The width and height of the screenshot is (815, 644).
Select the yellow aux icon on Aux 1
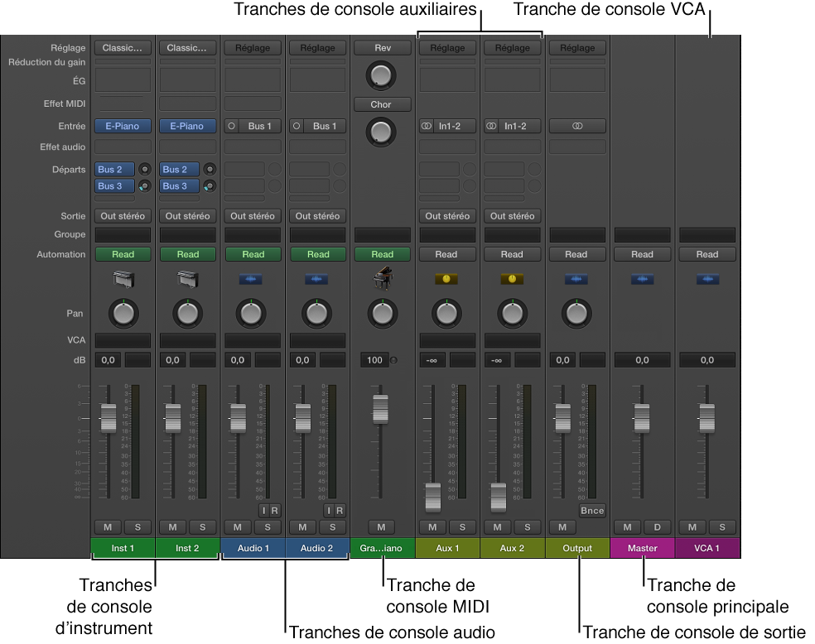[x=447, y=279]
